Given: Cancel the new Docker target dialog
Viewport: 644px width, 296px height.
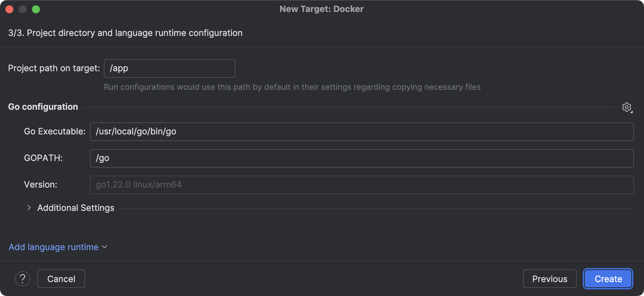Looking at the screenshot, I should click(61, 279).
